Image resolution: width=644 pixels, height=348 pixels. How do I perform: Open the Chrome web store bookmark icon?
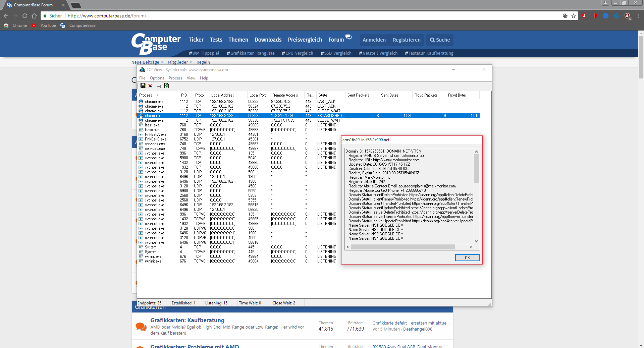point(6,25)
